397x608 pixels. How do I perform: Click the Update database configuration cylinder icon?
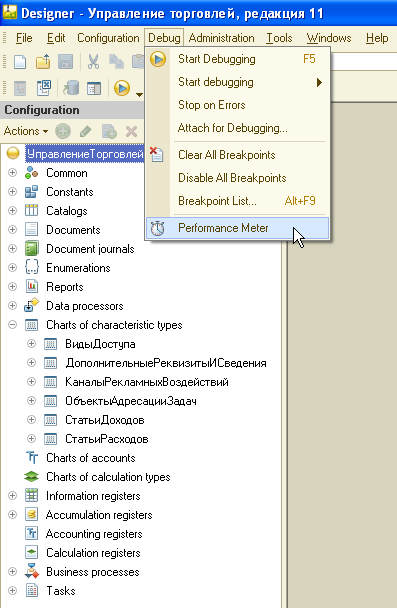tap(71, 88)
